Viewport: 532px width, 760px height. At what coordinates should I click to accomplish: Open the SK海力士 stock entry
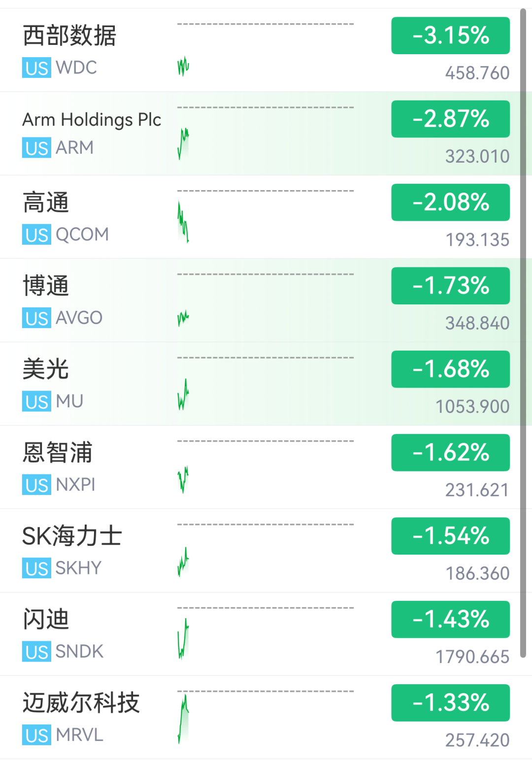tap(266, 551)
